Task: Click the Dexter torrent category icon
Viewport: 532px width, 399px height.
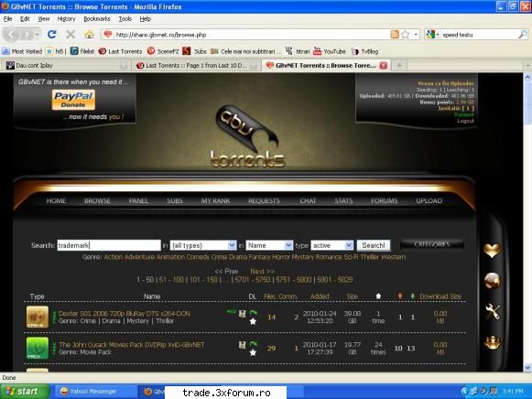Action: point(38,317)
